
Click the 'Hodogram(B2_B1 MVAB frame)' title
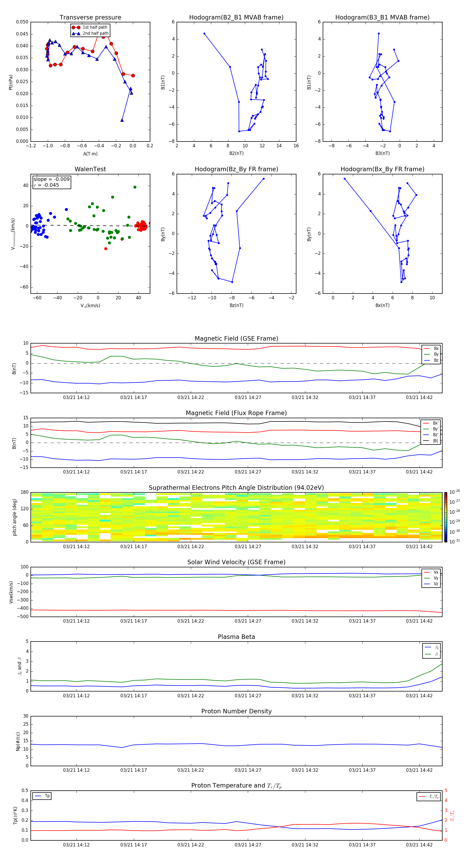pyautogui.click(x=236, y=18)
